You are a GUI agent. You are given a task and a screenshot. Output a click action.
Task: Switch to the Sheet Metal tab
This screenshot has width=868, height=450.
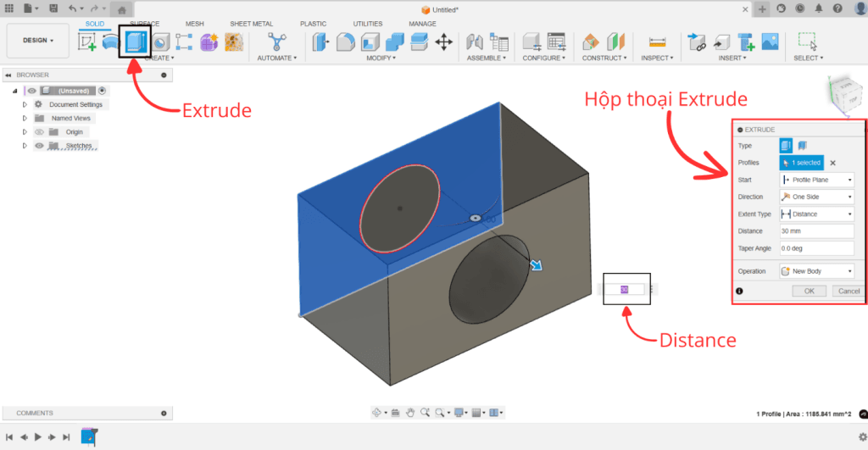click(251, 24)
